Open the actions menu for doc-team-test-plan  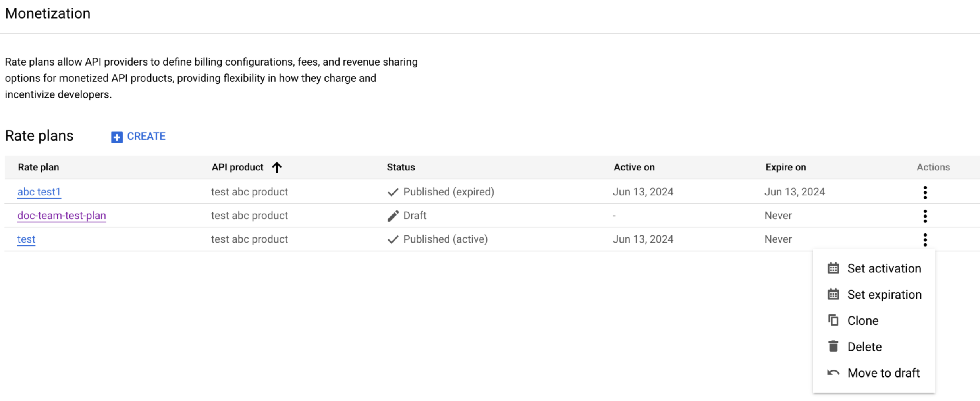coord(925,216)
